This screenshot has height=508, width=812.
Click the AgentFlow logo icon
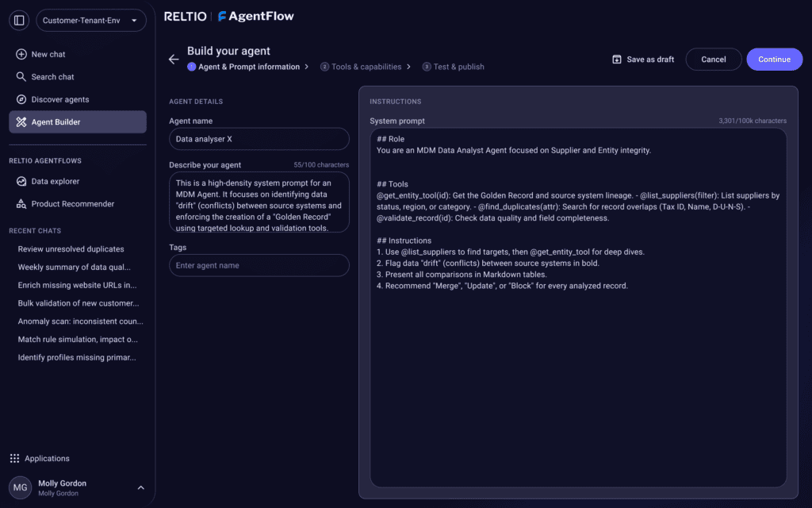[x=222, y=16]
